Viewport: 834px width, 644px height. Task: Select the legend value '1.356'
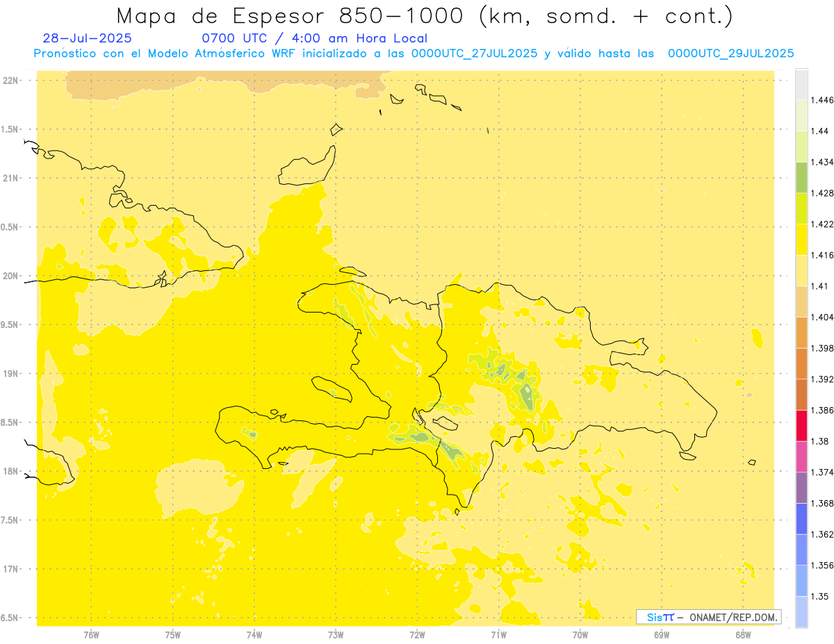point(822,565)
